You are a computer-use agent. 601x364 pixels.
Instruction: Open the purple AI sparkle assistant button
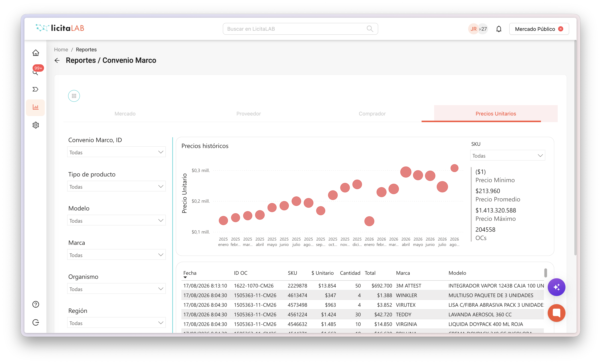tap(556, 287)
